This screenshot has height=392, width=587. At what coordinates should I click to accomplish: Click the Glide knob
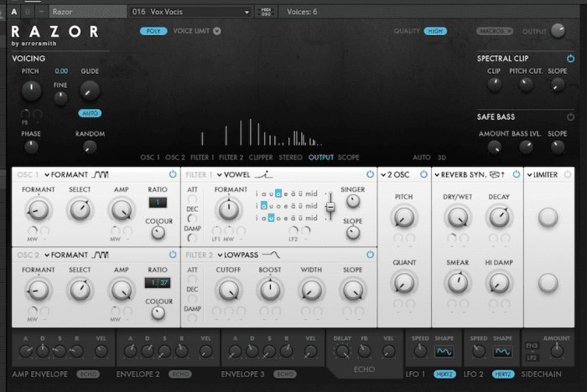click(90, 91)
